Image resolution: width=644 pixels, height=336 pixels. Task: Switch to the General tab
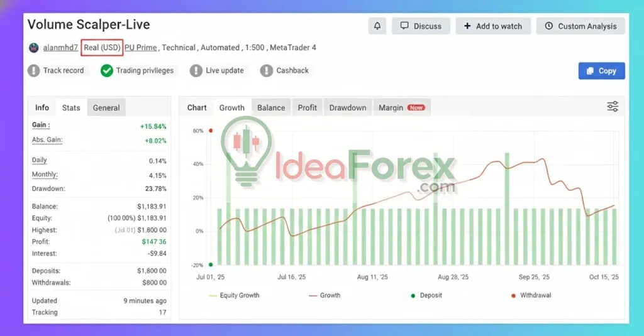pyautogui.click(x=106, y=107)
